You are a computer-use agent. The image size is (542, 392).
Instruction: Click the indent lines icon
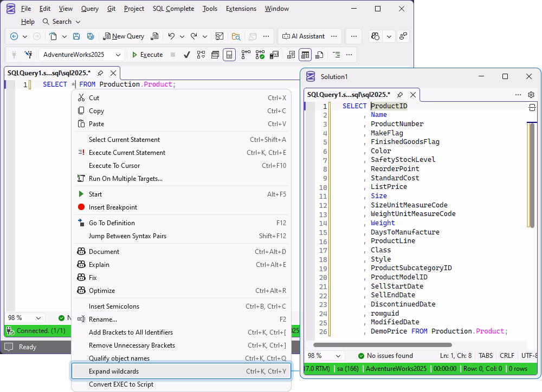[337, 55]
